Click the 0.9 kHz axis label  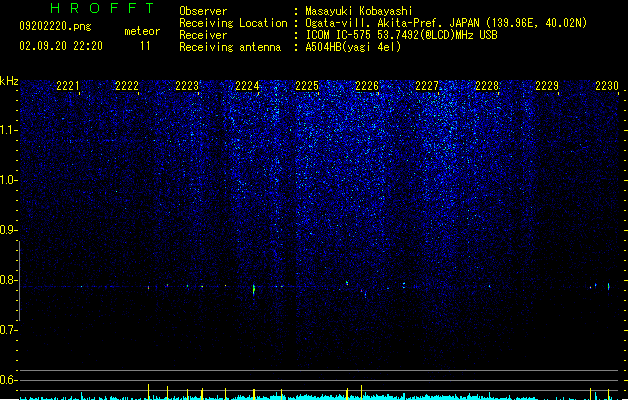[x=8, y=230]
